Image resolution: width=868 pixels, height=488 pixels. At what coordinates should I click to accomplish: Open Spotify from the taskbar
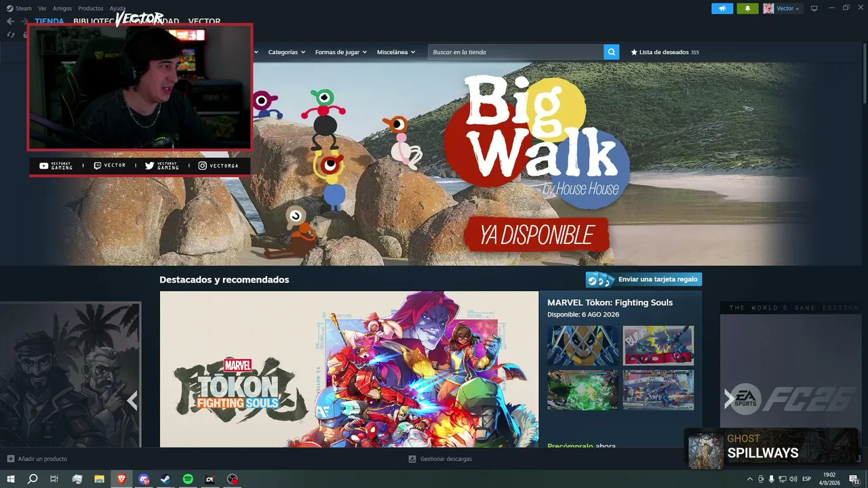[x=188, y=479]
